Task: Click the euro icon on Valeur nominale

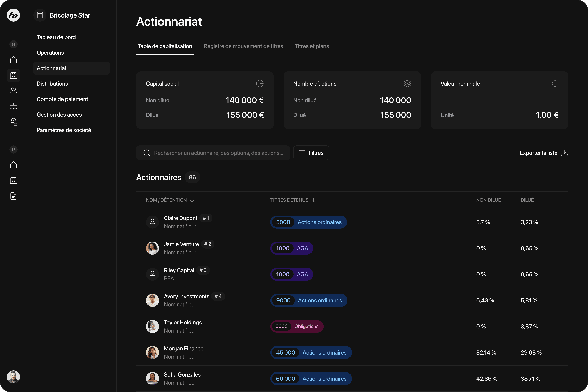Action: click(x=554, y=84)
